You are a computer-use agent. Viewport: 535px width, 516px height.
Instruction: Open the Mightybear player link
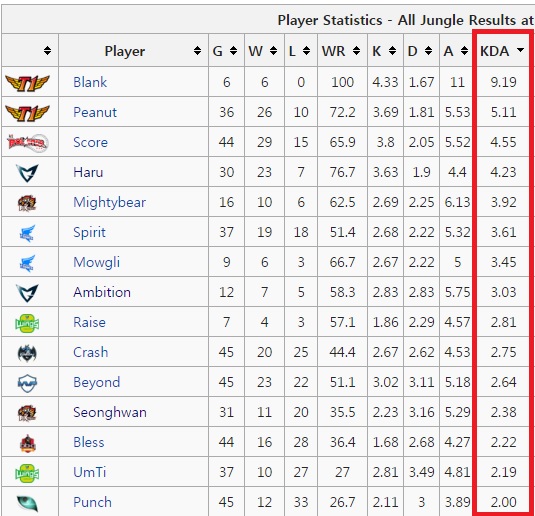pyautogui.click(x=110, y=202)
